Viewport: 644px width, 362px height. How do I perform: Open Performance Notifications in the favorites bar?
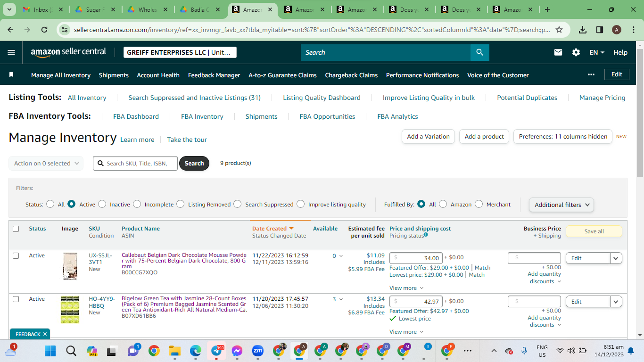pos(422,75)
